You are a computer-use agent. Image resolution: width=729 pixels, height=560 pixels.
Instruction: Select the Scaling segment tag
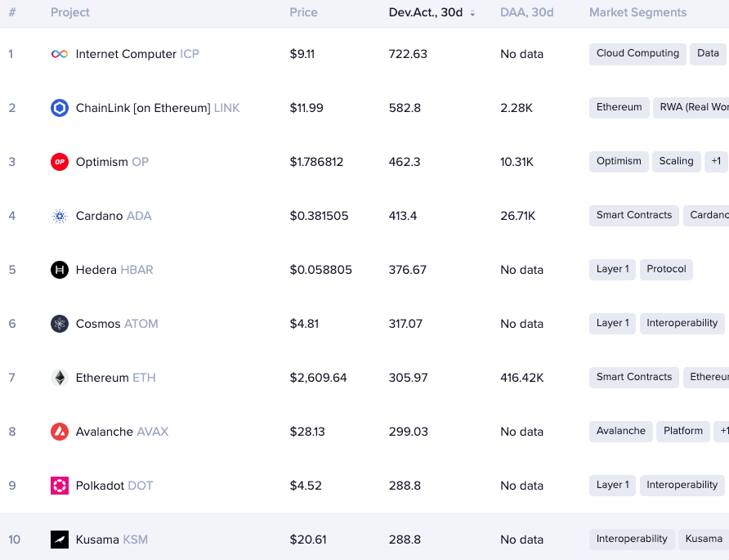(676, 162)
